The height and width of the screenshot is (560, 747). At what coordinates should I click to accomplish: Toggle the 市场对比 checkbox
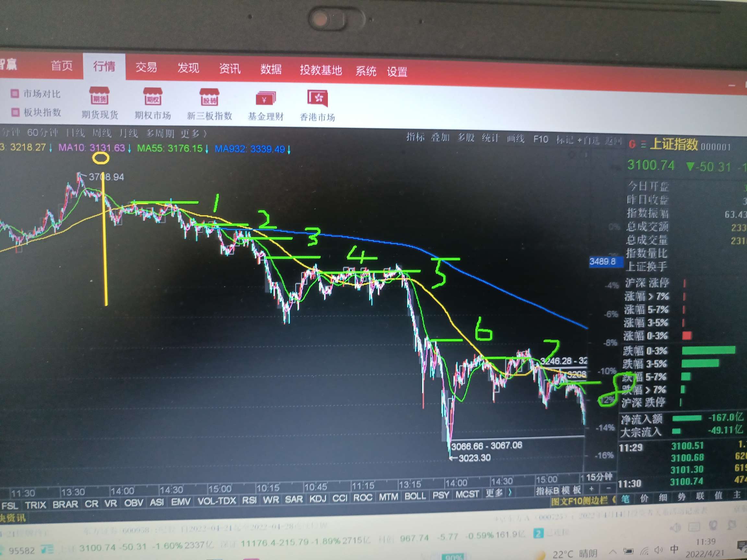click(15, 93)
